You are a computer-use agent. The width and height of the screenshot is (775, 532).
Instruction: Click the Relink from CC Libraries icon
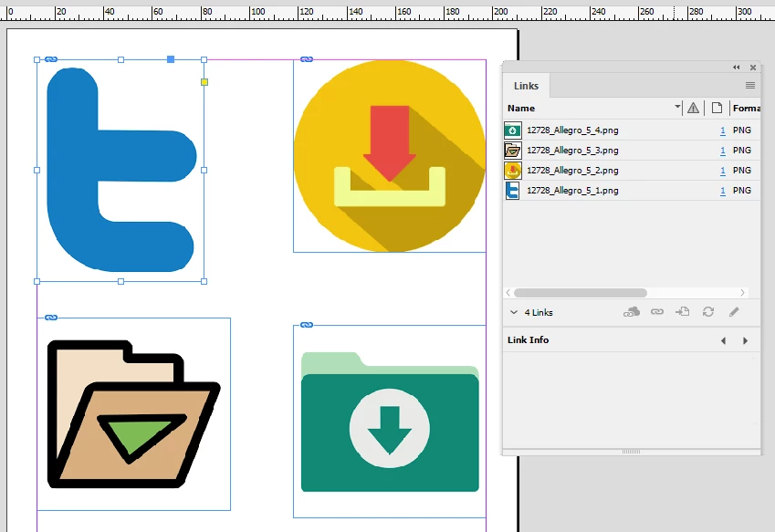pyautogui.click(x=631, y=312)
